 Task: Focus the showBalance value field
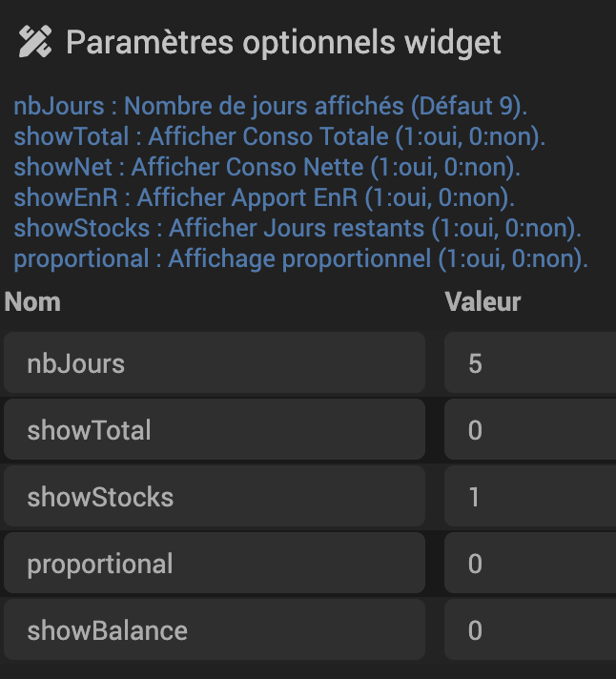529,630
